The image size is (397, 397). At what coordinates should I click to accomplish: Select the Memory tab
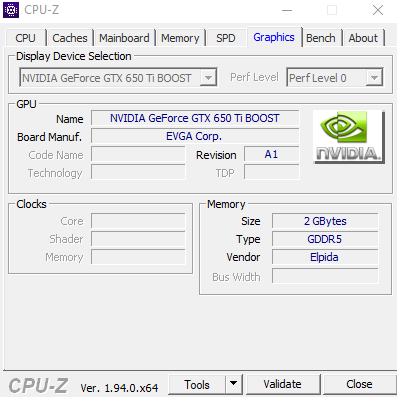pos(180,38)
